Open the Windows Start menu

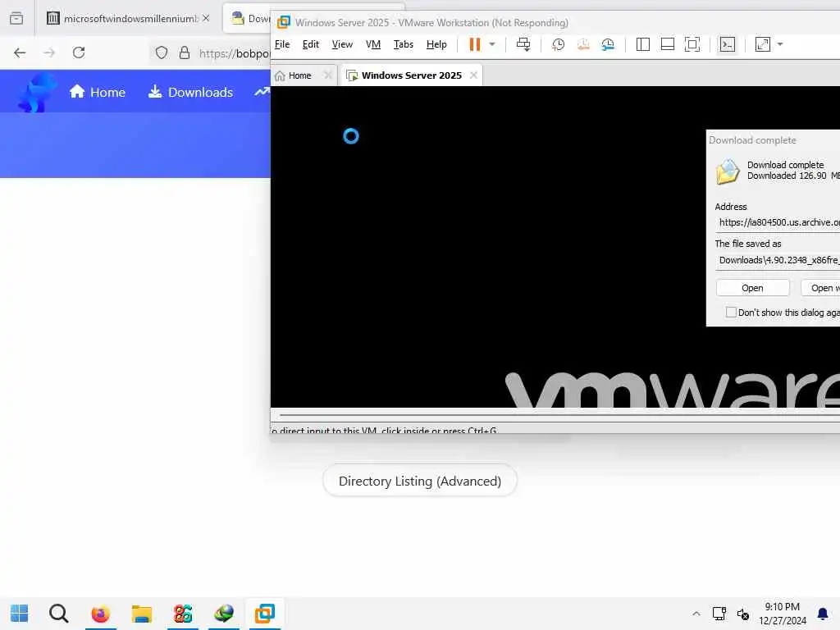click(x=20, y=614)
